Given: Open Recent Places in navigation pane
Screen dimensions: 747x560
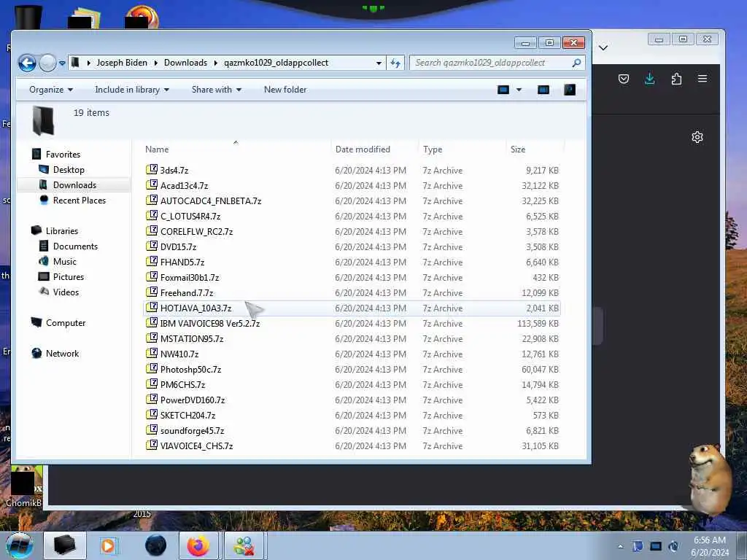Looking at the screenshot, I should (x=79, y=200).
